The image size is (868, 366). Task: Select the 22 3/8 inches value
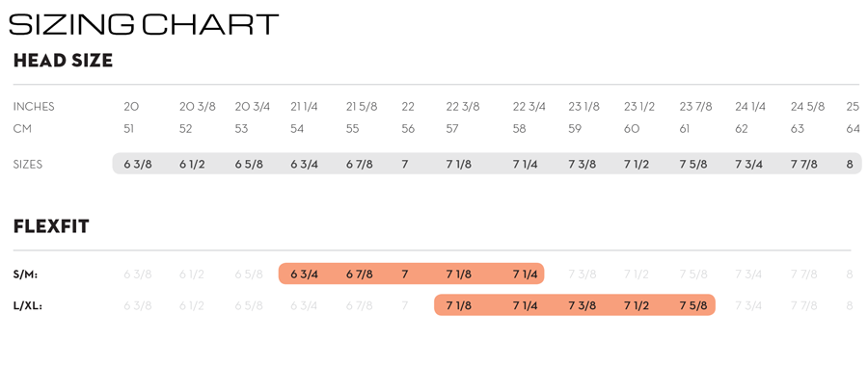pos(463,107)
